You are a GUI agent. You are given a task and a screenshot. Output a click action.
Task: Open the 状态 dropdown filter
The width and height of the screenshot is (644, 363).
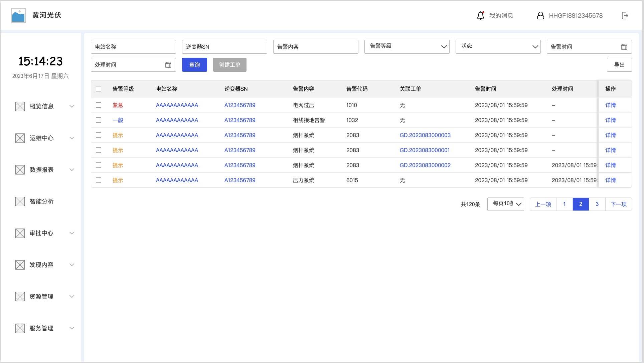pyautogui.click(x=498, y=47)
